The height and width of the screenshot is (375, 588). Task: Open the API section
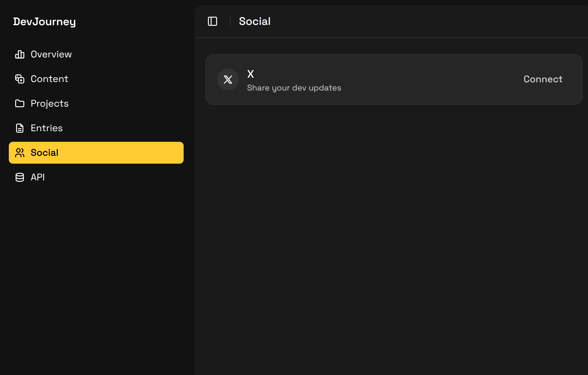(x=96, y=177)
